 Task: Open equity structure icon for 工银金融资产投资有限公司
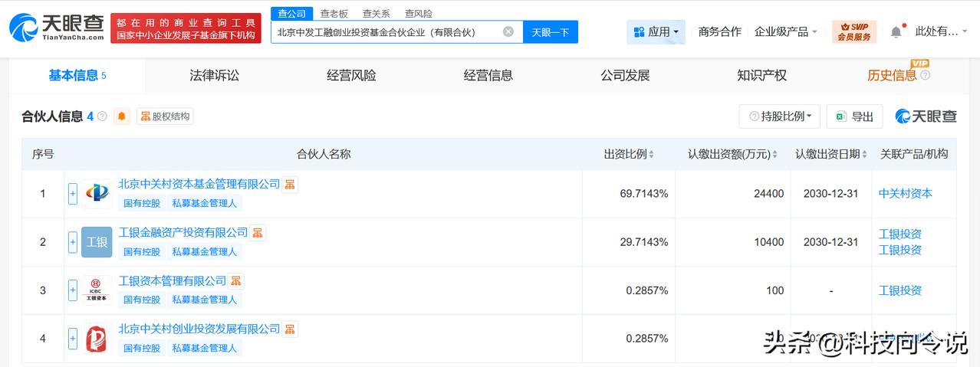258,233
